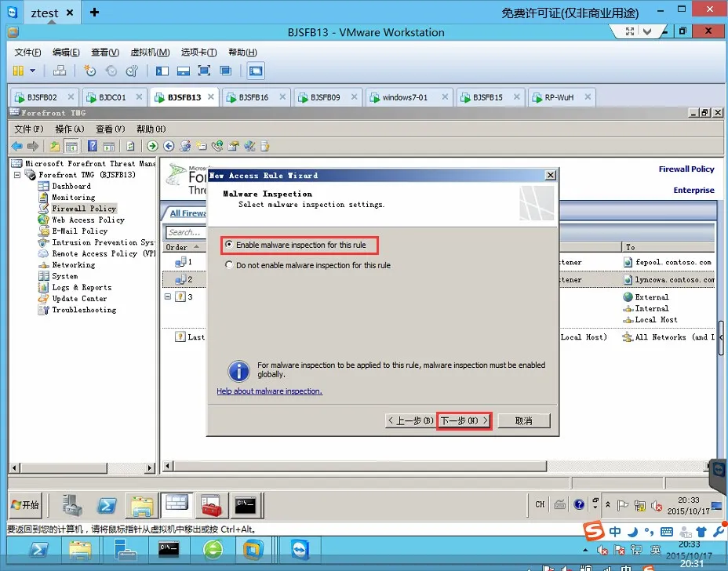
Task: Open TeamViewer icon in host taskbar
Action: point(300,551)
